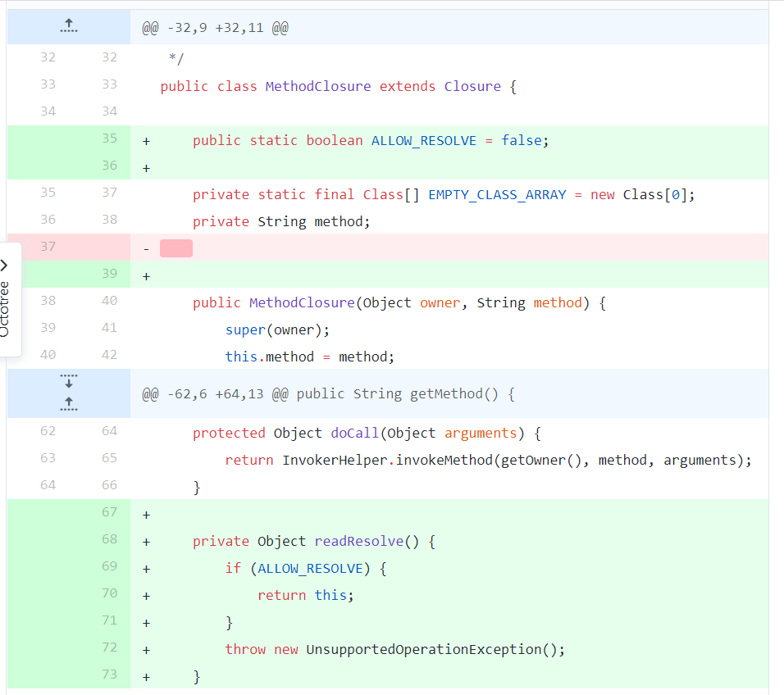This screenshot has width=784, height=695.
Task: Click EMPTY_CLASS_ARRAY constant in code
Action: [x=497, y=195]
